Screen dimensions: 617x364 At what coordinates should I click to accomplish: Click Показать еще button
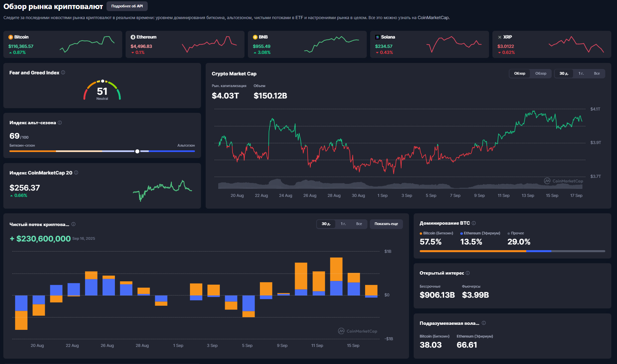[x=386, y=224]
